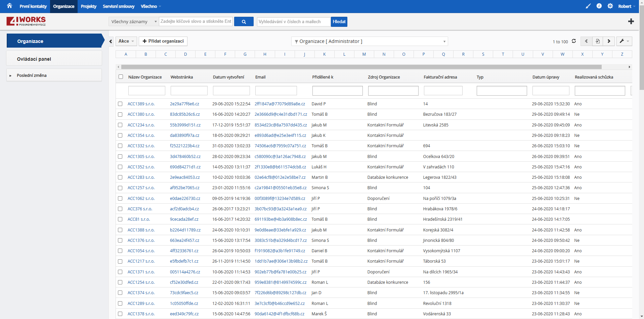Open the Všechny záznamy dropdown
This screenshot has height=319, width=644.
(x=134, y=21)
